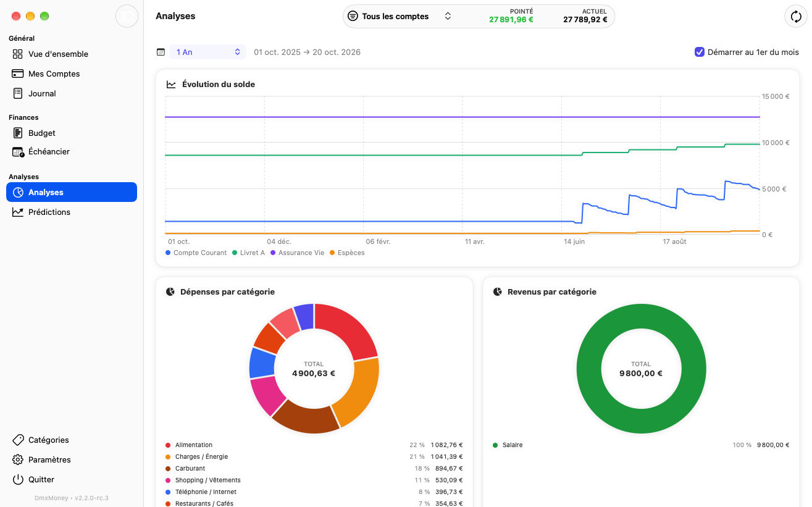
Task: Toggle Livret A legend entry
Action: pyautogui.click(x=248, y=253)
